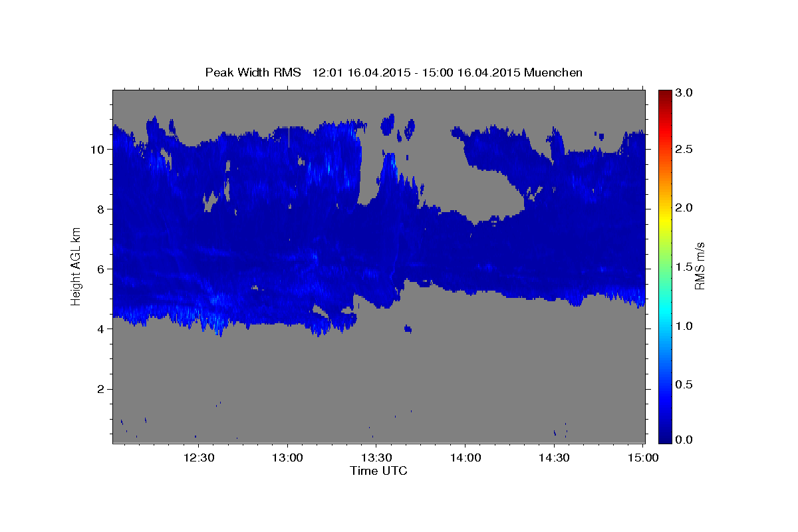Click the station name 'Muenchen' in title
This screenshot has width=798, height=532.
(x=553, y=72)
